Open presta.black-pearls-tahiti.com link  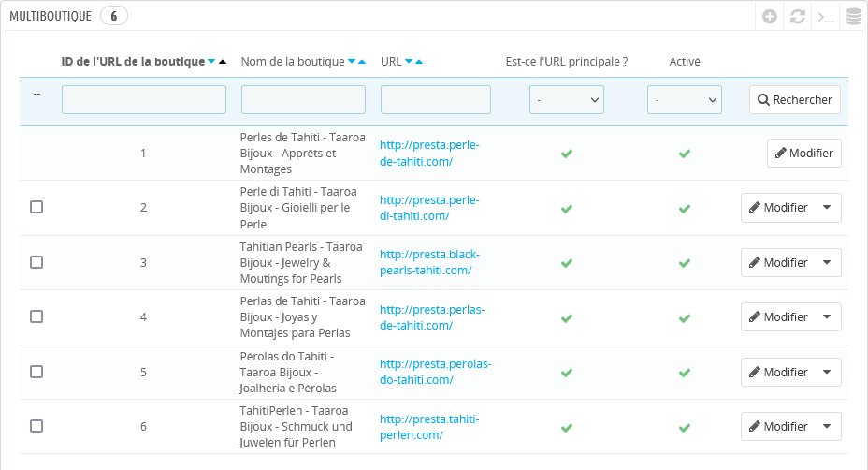point(429,262)
